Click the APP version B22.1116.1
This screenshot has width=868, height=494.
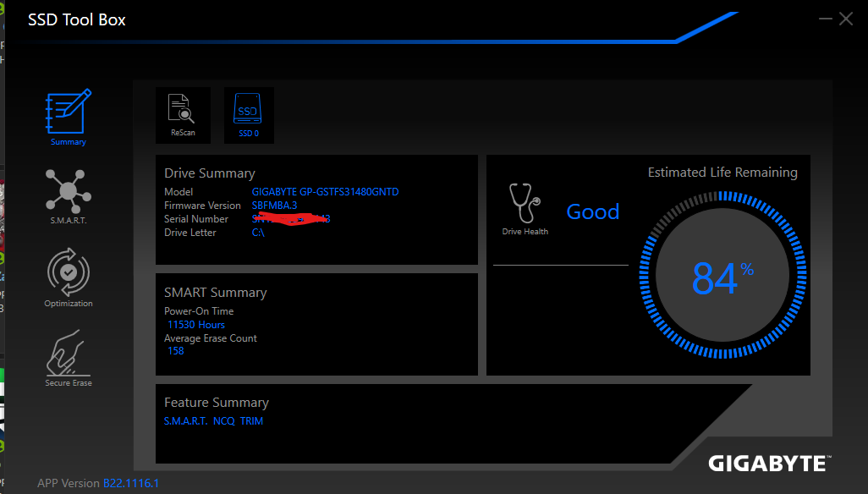[130, 483]
